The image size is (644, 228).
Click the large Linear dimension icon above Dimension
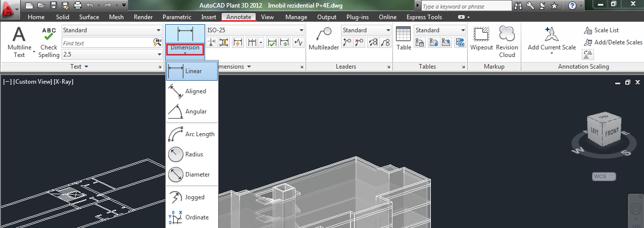pos(185,34)
